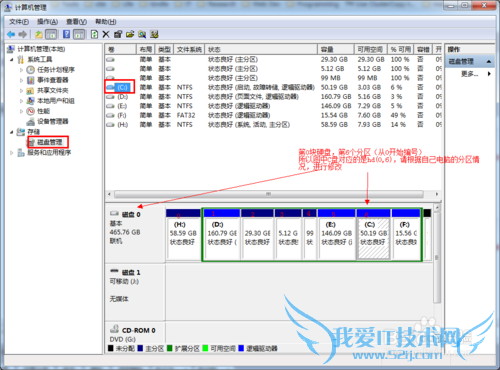The image size is (500, 370).
Task: Select the unnamed 99 MB volume row
Action: pos(273,78)
